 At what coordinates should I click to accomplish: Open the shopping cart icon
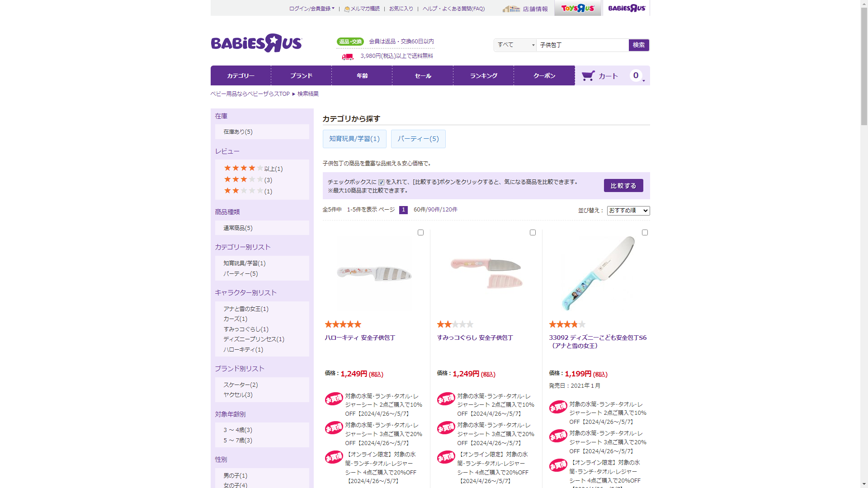coord(588,75)
